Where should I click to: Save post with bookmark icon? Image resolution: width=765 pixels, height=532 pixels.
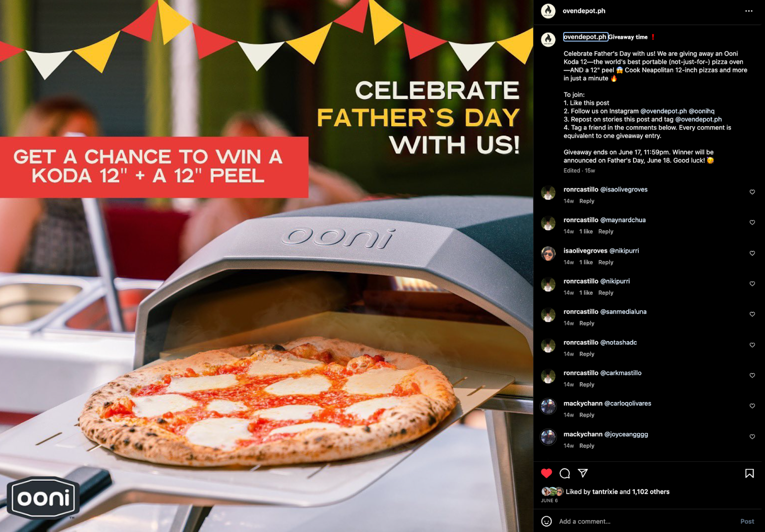(749, 473)
